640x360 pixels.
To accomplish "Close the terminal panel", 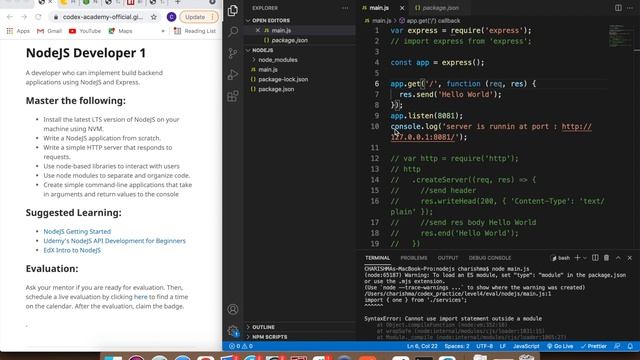I will pos(630,258).
